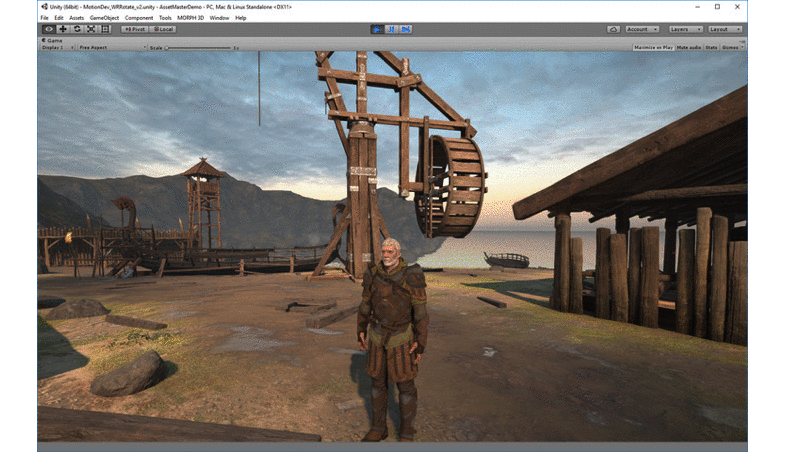Click the Step frame button

pyautogui.click(x=406, y=30)
